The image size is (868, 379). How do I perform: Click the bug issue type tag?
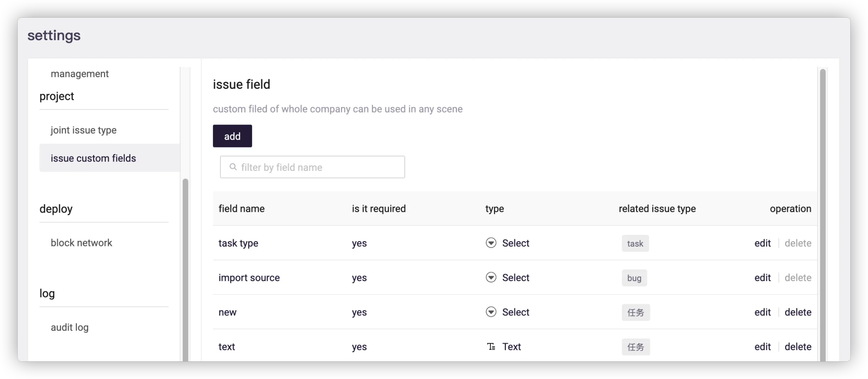(x=634, y=278)
